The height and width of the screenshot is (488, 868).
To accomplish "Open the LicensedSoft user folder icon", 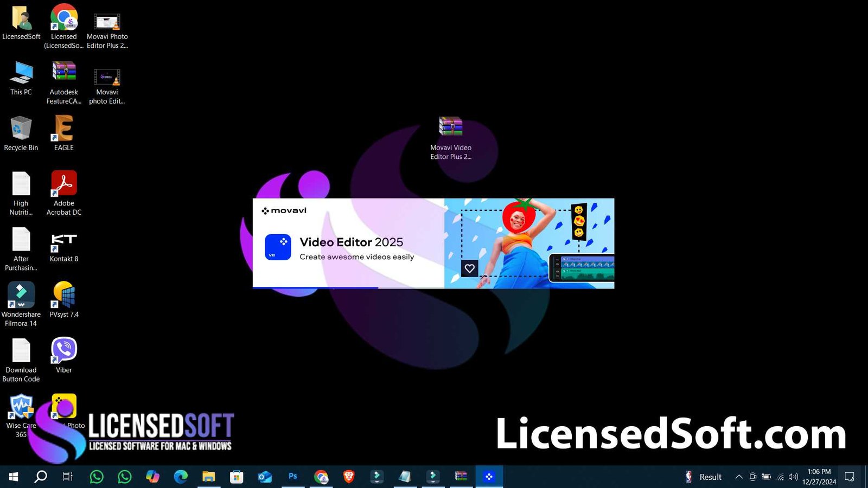I will tap(21, 23).
